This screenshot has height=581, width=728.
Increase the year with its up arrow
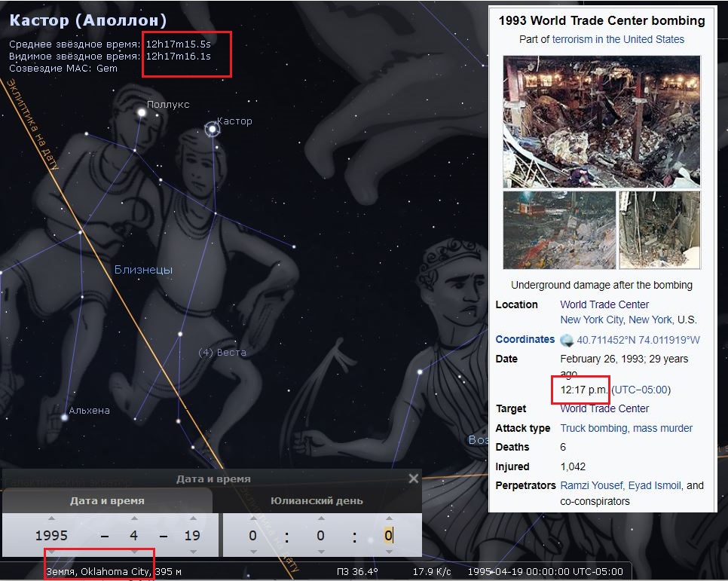tap(51, 518)
